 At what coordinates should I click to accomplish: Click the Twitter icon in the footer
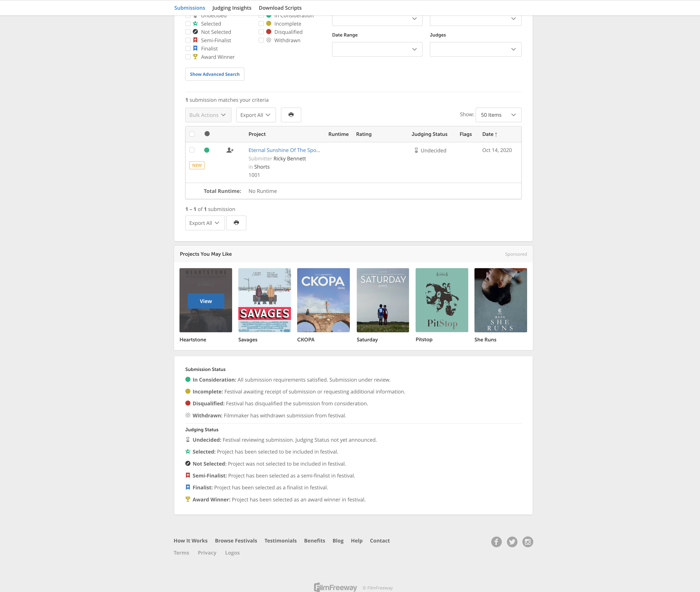click(512, 542)
